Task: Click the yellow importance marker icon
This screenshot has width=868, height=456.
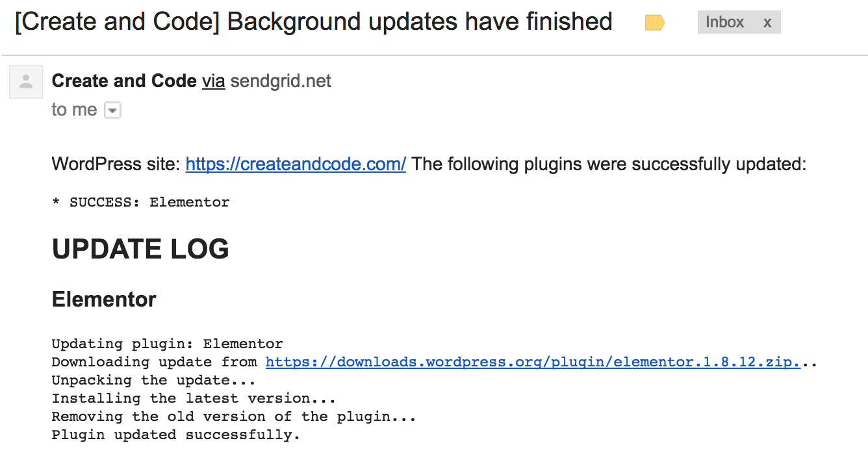Action: (654, 23)
